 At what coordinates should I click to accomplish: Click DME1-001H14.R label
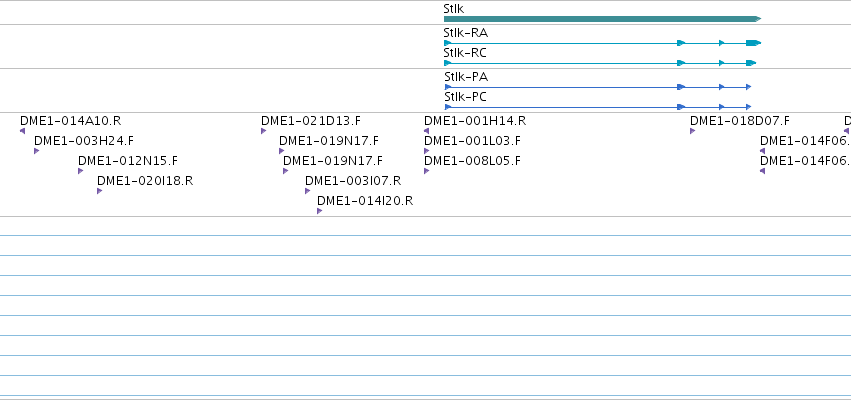475,121
